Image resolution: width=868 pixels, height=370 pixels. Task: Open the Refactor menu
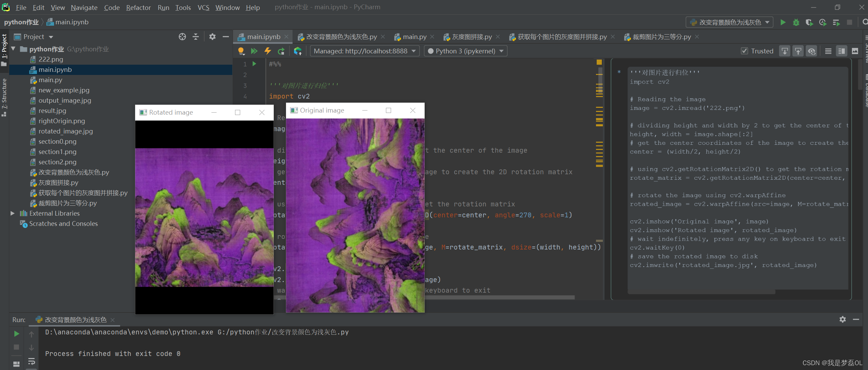(x=138, y=7)
